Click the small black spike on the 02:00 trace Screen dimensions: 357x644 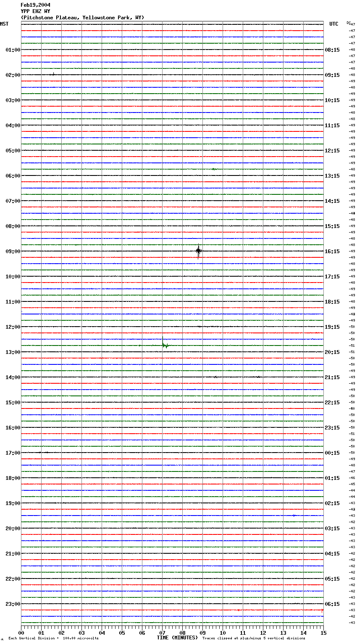pyautogui.click(x=53, y=74)
